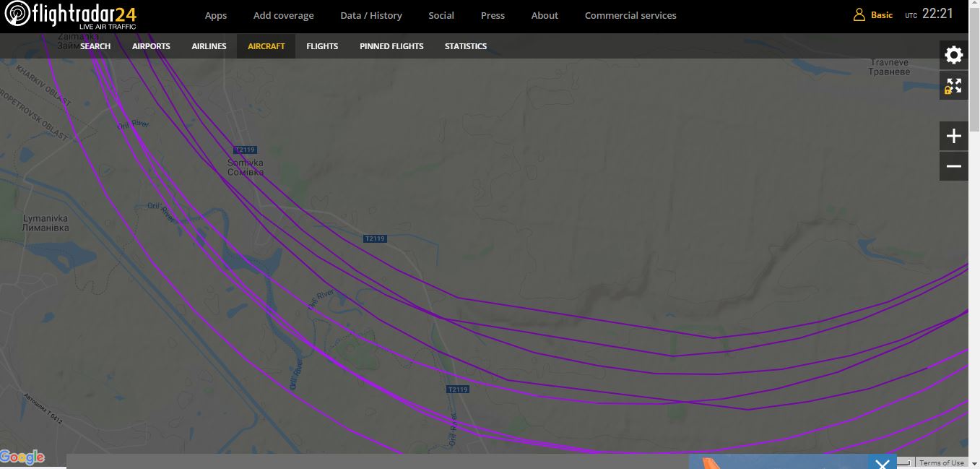Switch to the Airlines tab
The height and width of the screenshot is (469, 980).
pyautogui.click(x=209, y=46)
